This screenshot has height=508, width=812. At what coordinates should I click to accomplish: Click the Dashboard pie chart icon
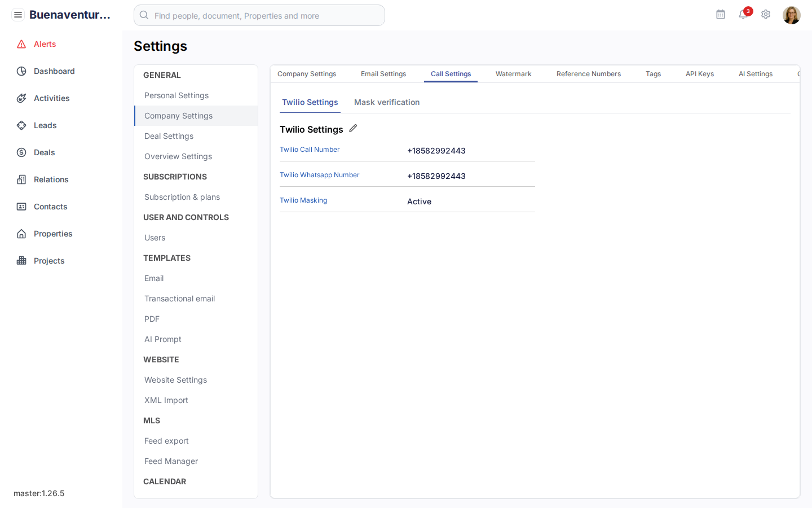21,71
